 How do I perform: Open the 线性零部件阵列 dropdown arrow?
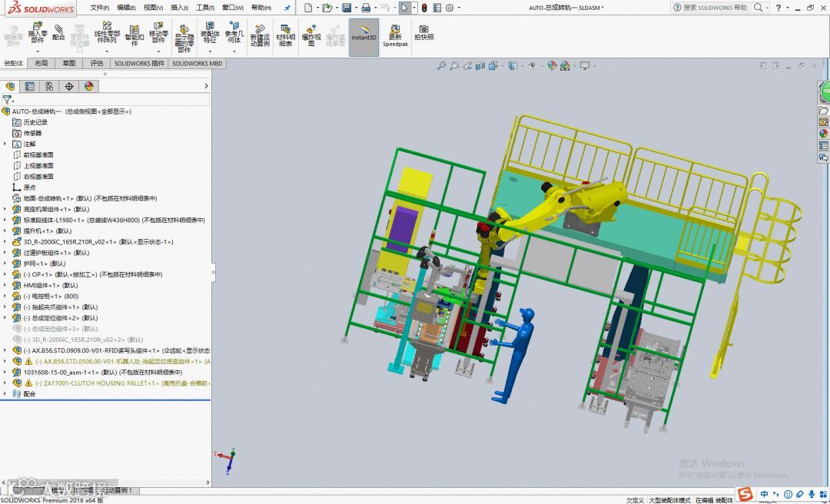[x=107, y=51]
